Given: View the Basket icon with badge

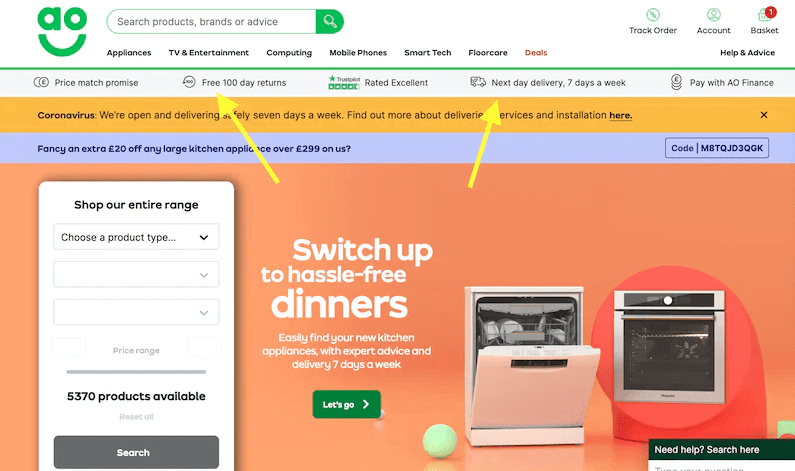Looking at the screenshot, I should [x=766, y=14].
